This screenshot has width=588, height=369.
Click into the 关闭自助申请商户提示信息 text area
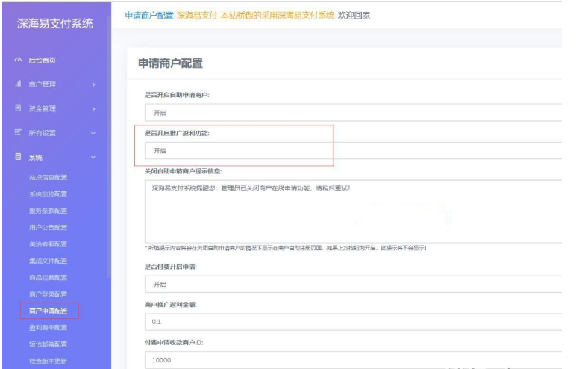click(x=351, y=211)
